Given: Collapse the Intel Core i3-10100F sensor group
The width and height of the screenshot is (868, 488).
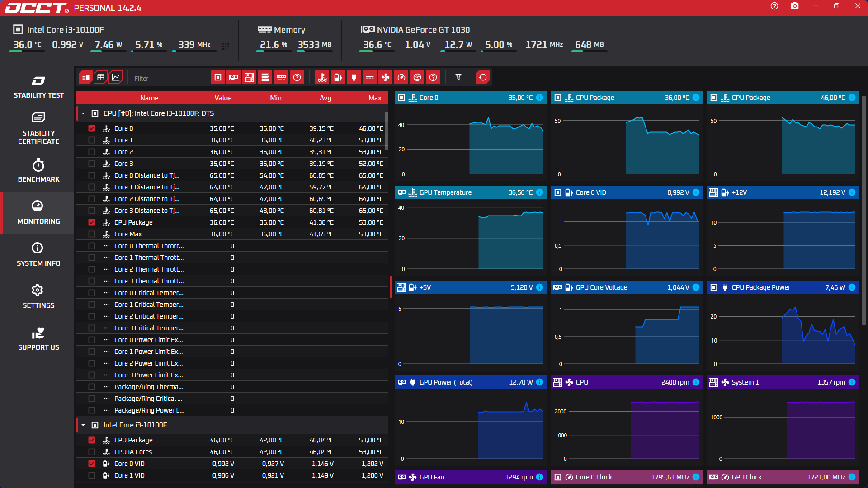Looking at the screenshot, I should click(83, 425).
